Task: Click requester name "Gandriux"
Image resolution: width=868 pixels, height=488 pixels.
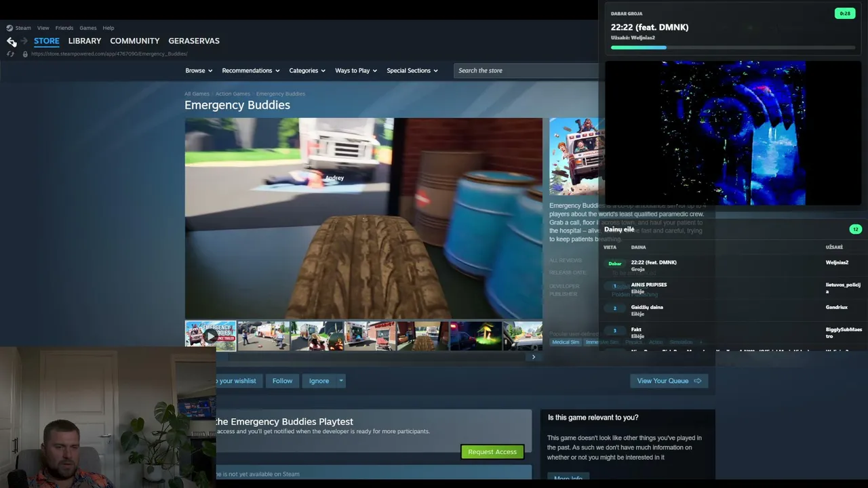Action: click(x=837, y=307)
